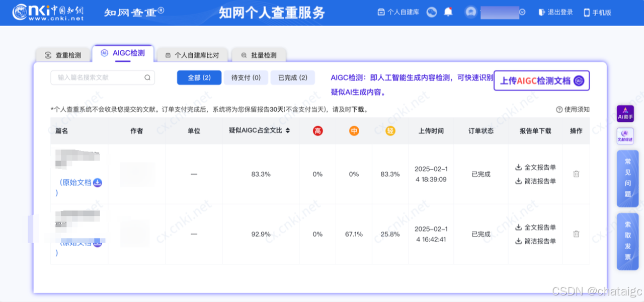644x302 pixels.
Task: Switch to 手机版 mobile version
Action: point(597,12)
